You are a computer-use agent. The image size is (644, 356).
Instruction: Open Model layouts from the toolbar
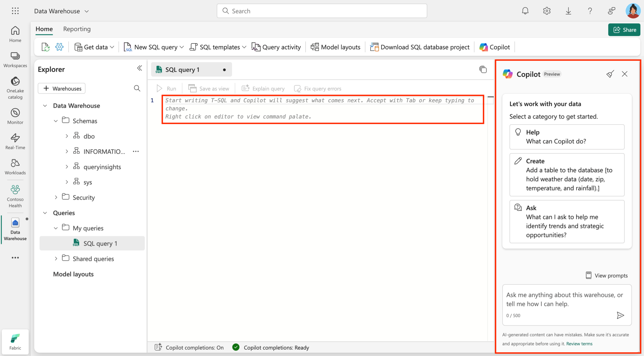[335, 47]
